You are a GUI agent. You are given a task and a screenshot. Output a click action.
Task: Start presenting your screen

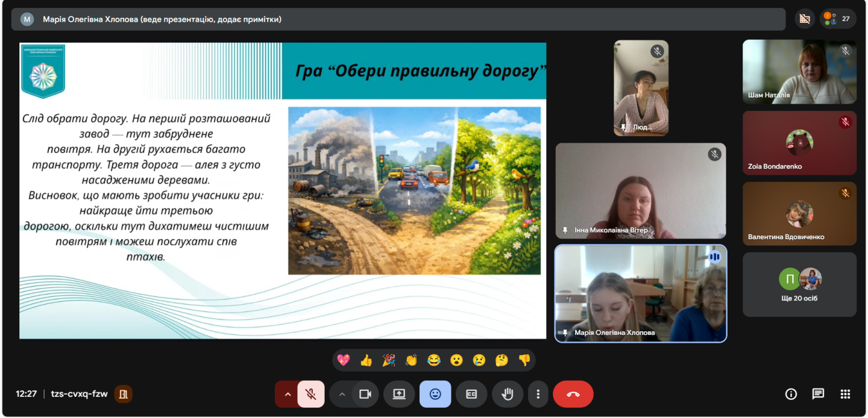(399, 394)
